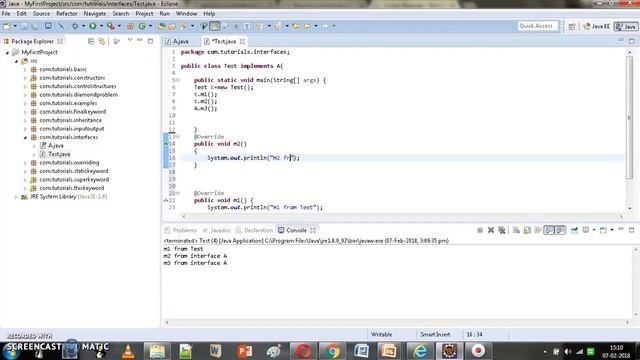Run the program with green Run icon
640x360 pixels.
coord(93,26)
